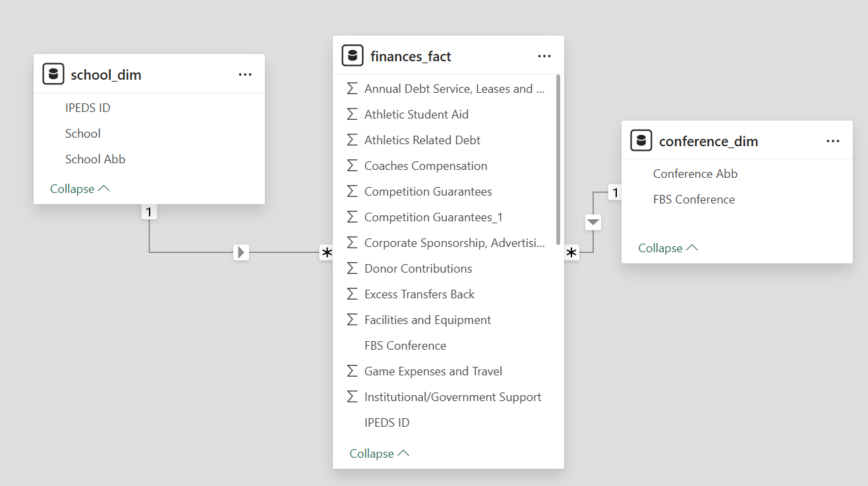Click the school-to-finances relationship direction arrow
This screenshot has width=868, height=486.
click(241, 252)
